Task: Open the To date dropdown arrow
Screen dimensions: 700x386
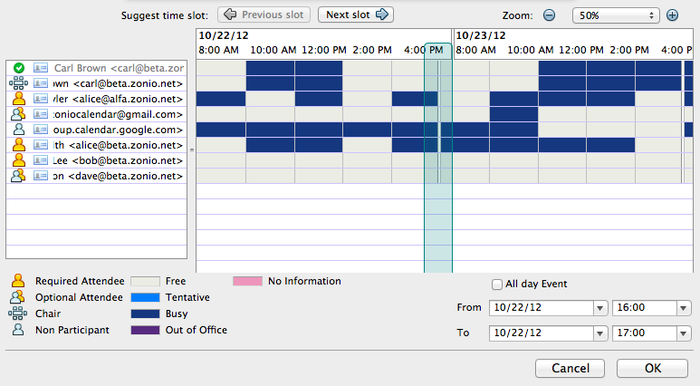Action: (600, 333)
